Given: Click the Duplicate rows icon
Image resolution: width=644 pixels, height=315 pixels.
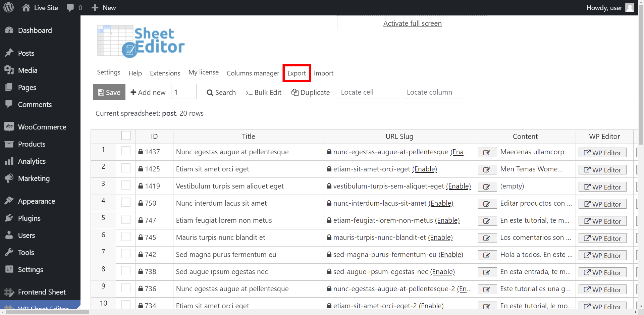Looking at the screenshot, I should click(295, 93).
